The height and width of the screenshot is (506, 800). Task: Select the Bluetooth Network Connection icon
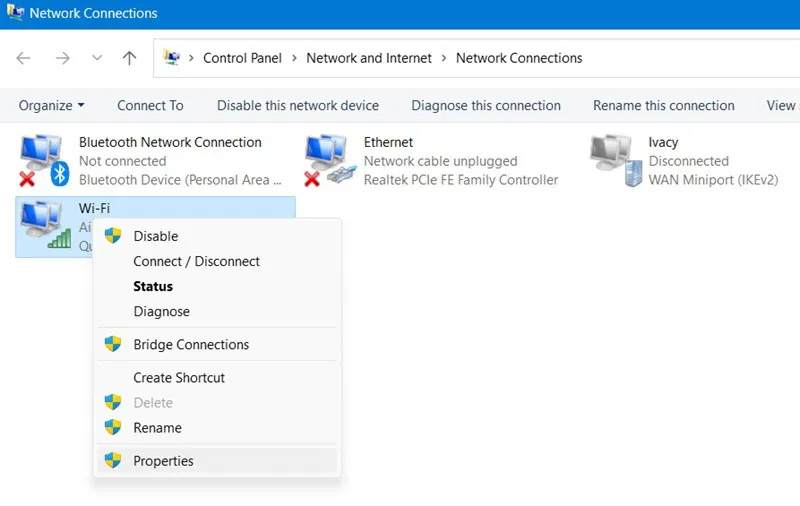pyautogui.click(x=44, y=161)
